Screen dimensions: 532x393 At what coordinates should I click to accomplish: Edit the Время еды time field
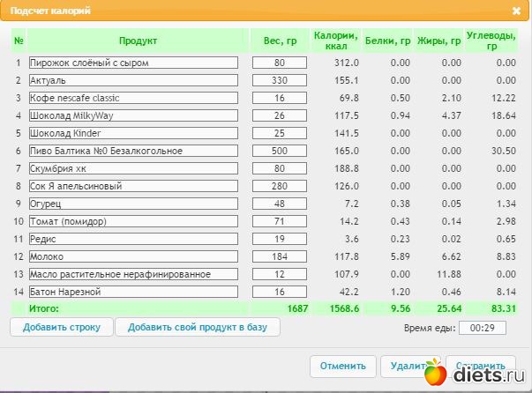[x=482, y=328]
